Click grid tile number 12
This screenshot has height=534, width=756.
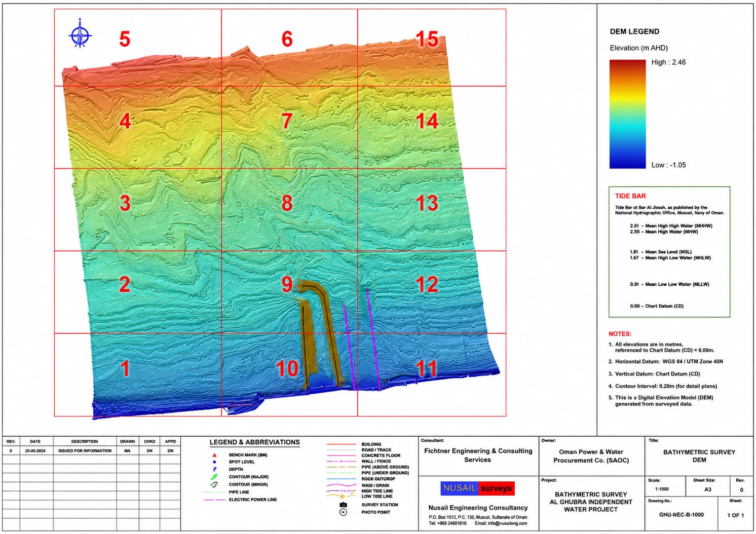427,285
